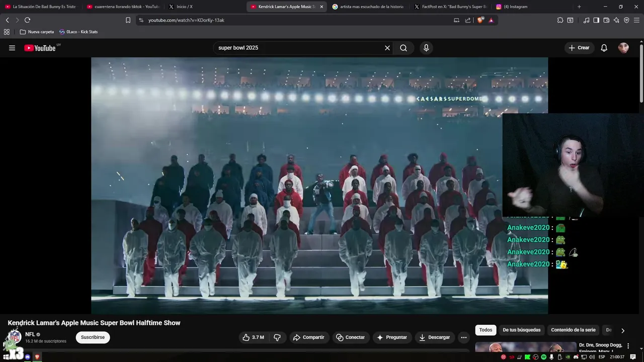Open site information in address bar
This screenshot has height=362, width=644.
click(141, 20)
